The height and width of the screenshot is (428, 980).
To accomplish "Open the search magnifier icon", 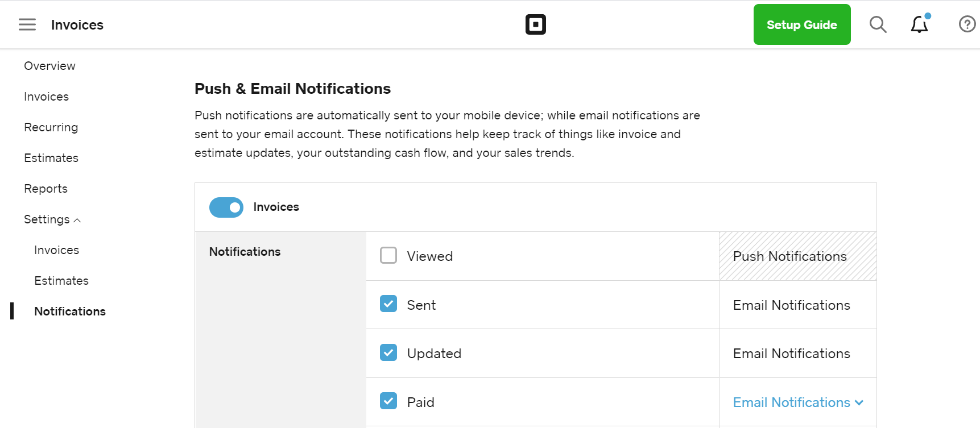I will point(878,24).
